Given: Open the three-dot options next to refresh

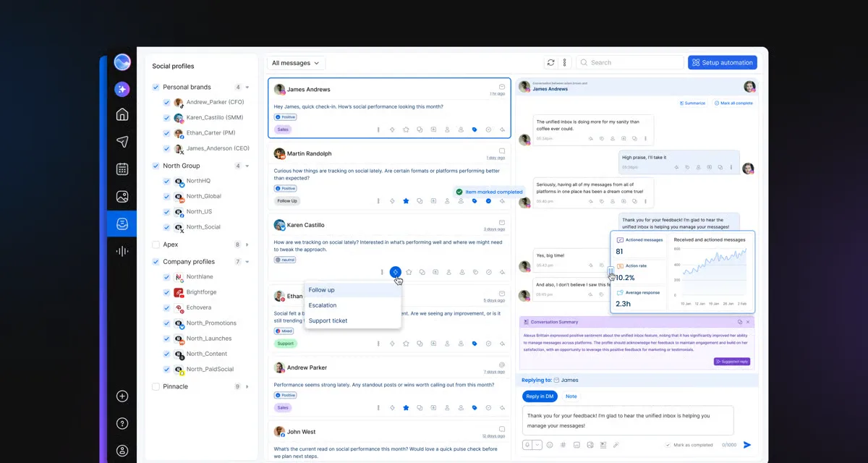Looking at the screenshot, I should tap(564, 63).
